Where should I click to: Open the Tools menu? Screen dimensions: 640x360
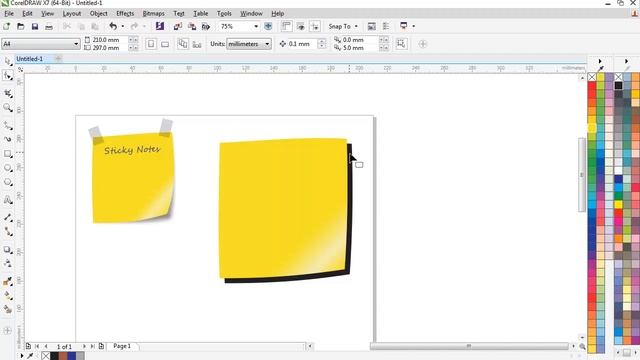coord(224,13)
